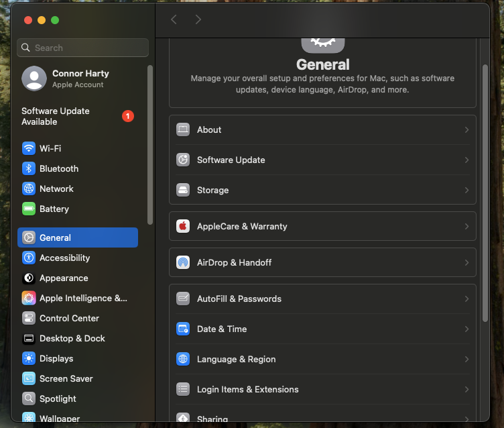This screenshot has height=428, width=504.
Task: Open Accessibility settings label in sidebar
Action: 64,258
